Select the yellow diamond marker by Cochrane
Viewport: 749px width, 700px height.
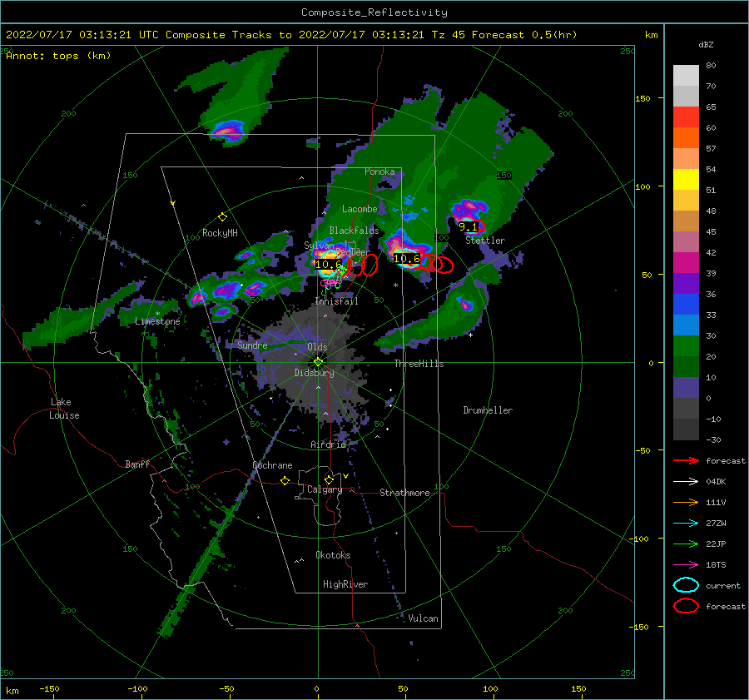(285, 480)
